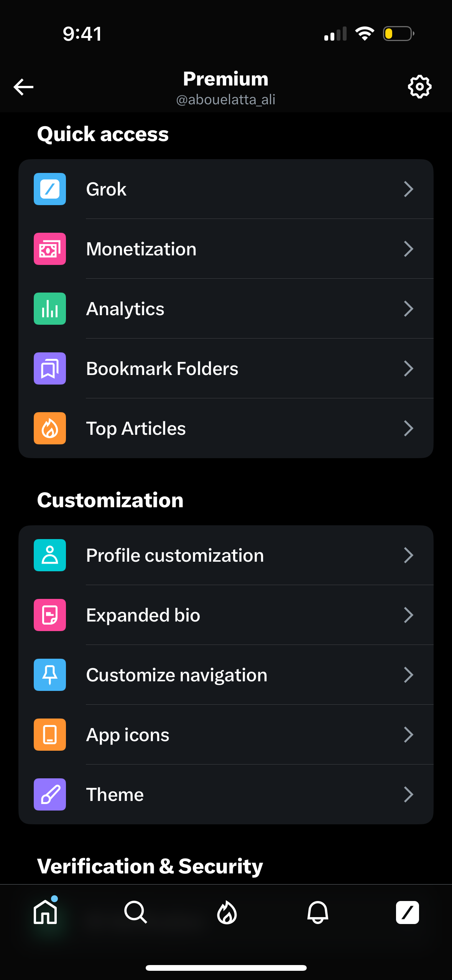This screenshot has width=452, height=980.
Task: Tap the green Analytics bar chart icon
Action: (50, 309)
